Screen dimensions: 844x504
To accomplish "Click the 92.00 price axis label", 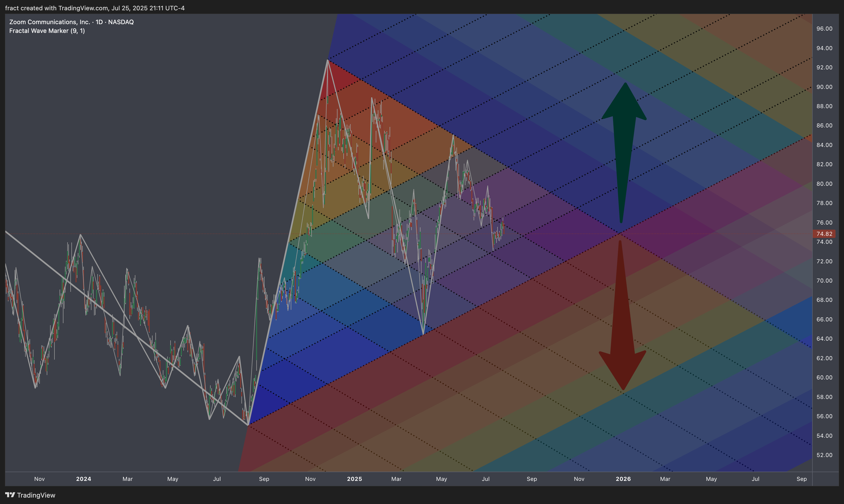I will (824, 67).
